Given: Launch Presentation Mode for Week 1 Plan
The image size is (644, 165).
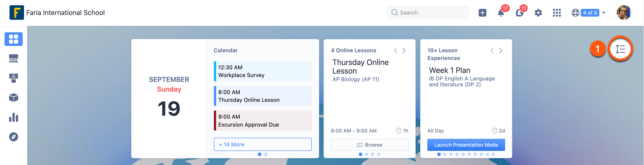Looking at the screenshot, I should pyautogui.click(x=466, y=145).
